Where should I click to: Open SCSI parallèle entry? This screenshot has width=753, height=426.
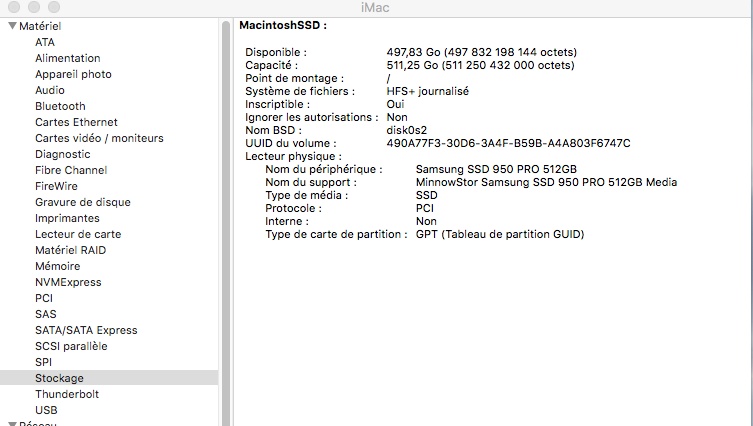[x=71, y=346]
